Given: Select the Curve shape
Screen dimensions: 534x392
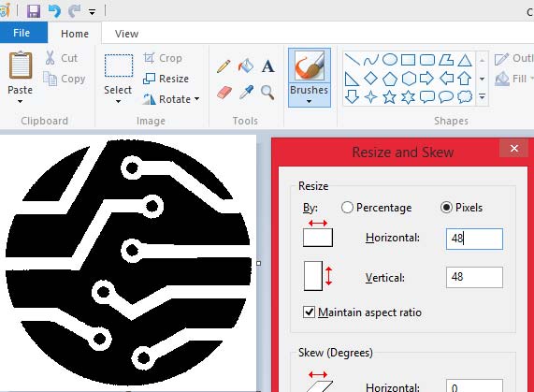Looking at the screenshot, I should 370,60.
